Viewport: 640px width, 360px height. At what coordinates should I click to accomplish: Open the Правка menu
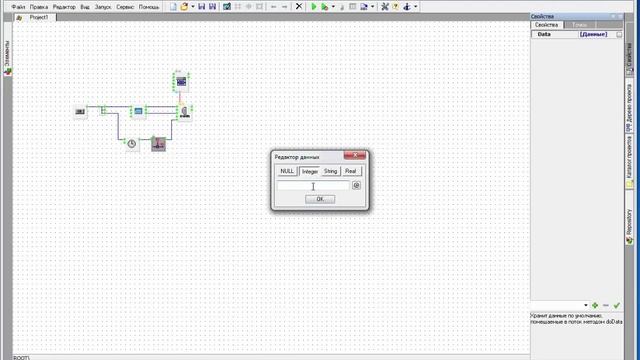(39, 7)
